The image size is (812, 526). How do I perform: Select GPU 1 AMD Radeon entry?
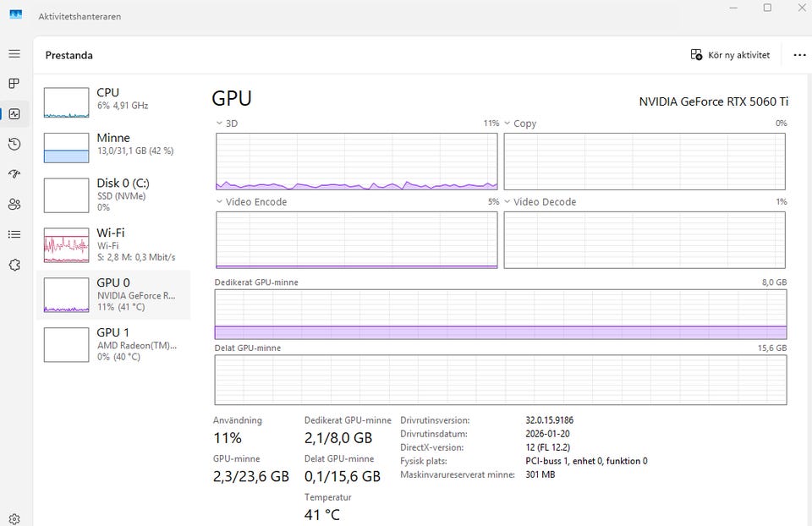(117, 344)
